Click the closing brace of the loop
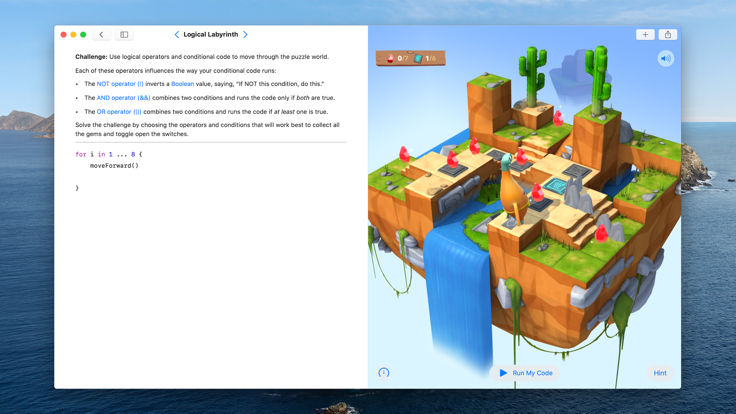 pos(77,188)
